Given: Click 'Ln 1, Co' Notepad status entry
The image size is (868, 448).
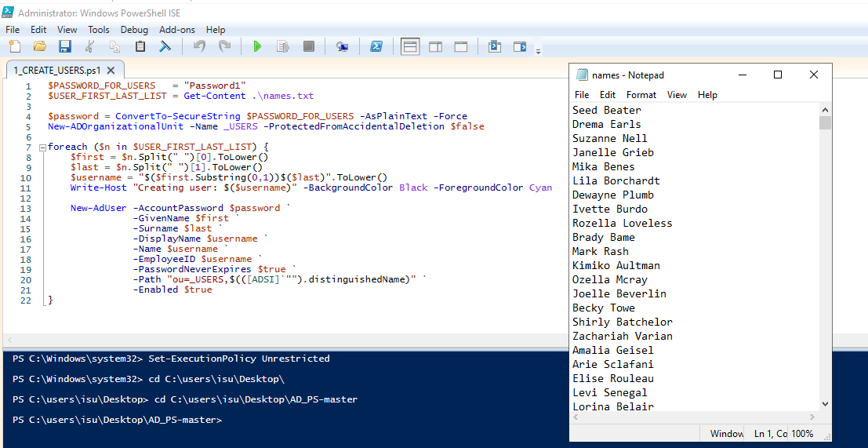Looking at the screenshot, I should click(x=771, y=434).
